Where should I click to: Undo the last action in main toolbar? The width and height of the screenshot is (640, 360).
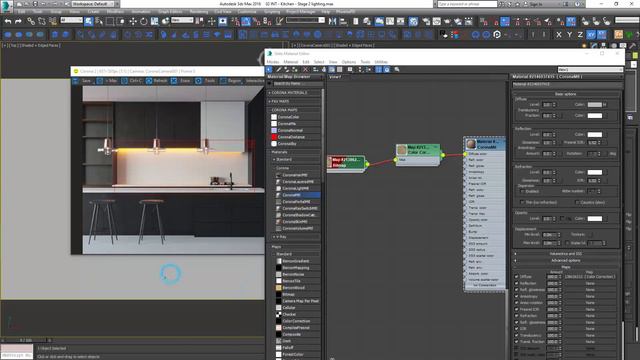tap(8, 21)
